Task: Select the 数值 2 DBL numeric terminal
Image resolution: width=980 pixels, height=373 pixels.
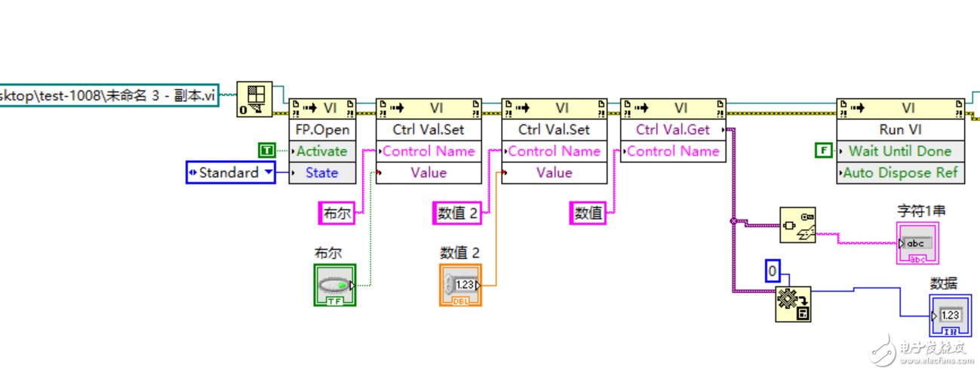Action: click(460, 285)
